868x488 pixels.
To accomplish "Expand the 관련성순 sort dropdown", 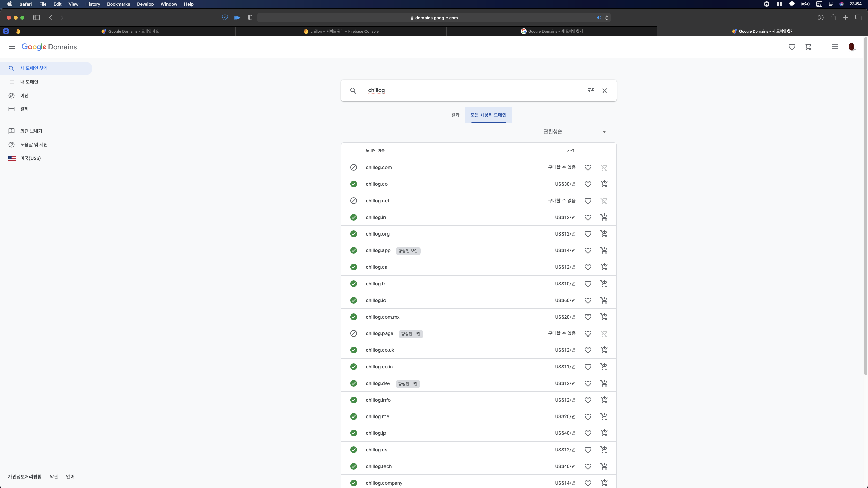I will (574, 131).
